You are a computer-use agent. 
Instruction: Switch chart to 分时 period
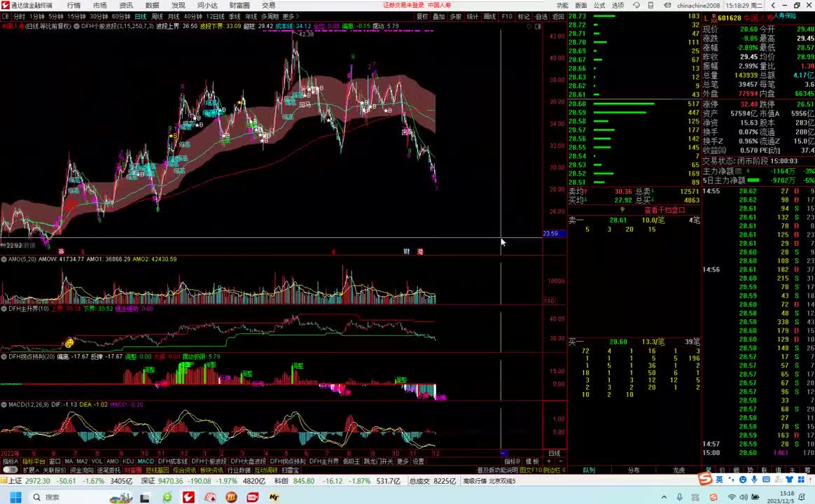click(19, 17)
